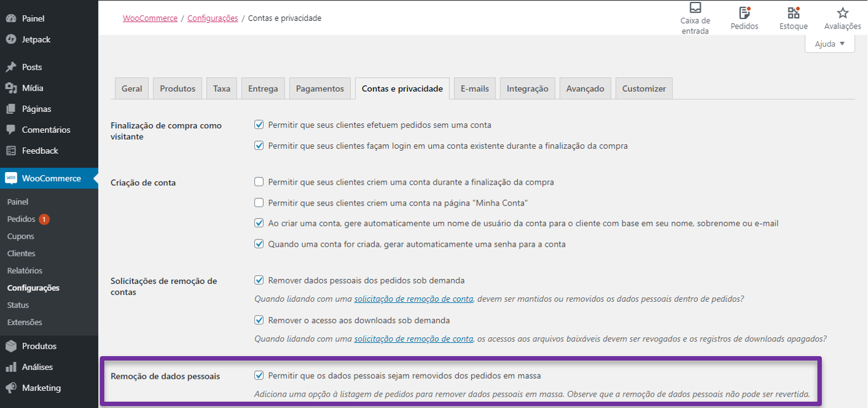Click the Produtos box icon

coord(11,346)
